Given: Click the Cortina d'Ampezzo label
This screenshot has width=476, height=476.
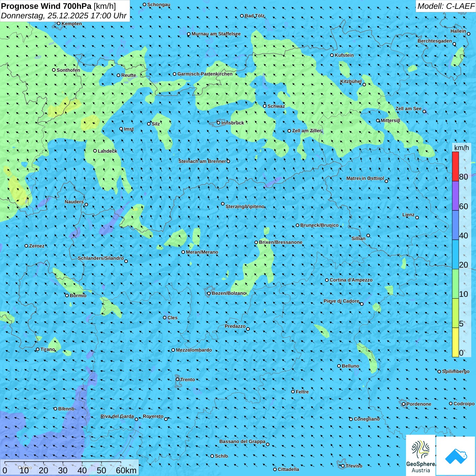Looking at the screenshot, I should tap(351, 280).
